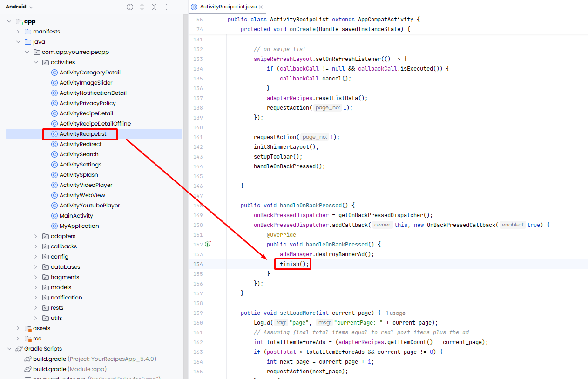Expand the config package

click(36, 257)
